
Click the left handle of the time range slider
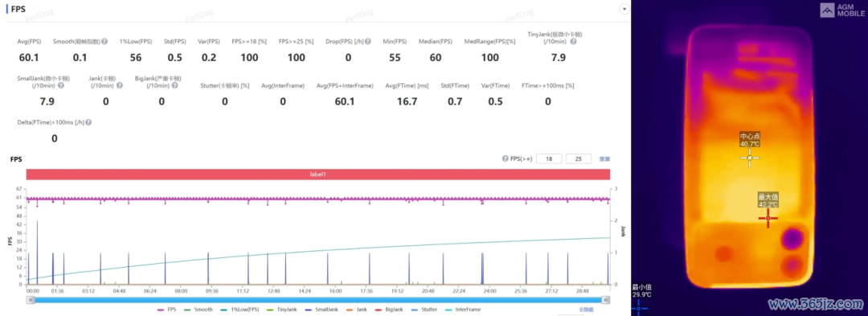point(31,299)
